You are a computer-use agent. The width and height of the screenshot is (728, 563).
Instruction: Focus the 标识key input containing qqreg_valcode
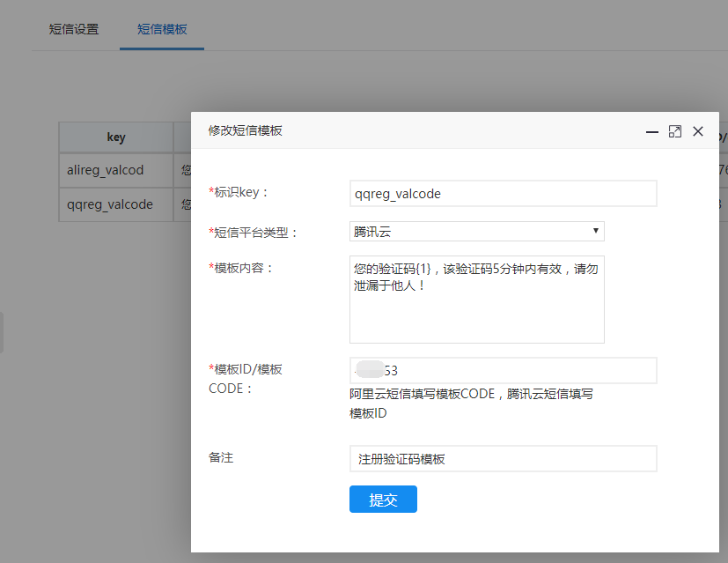503,194
